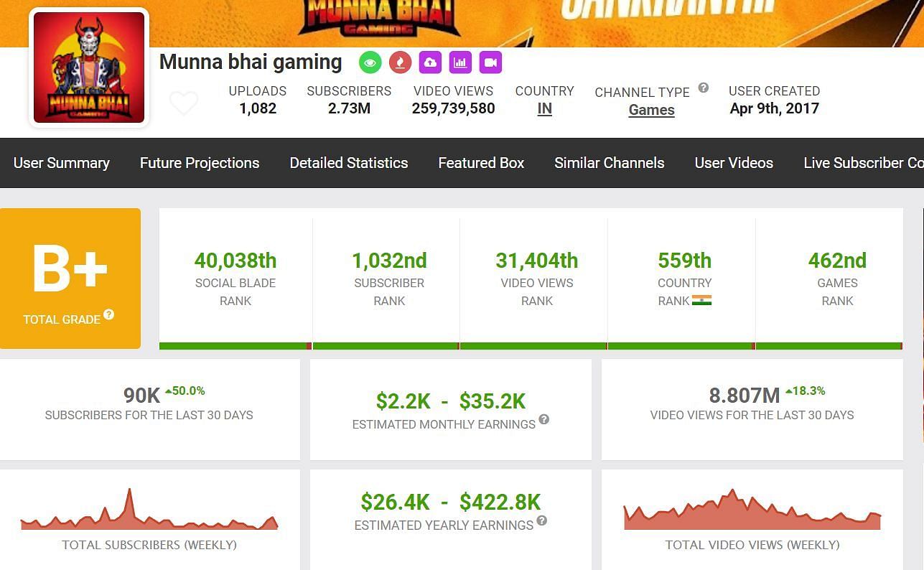Image resolution: width=924 pixels, height=570 pixels.
Task: Open the Channel Type help question mark
Action: tap(704, 88)
